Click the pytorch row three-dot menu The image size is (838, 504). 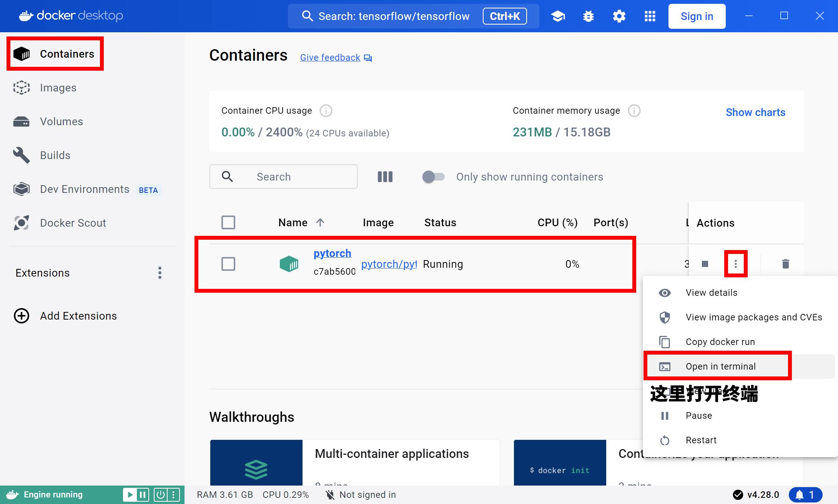point(736,264)
